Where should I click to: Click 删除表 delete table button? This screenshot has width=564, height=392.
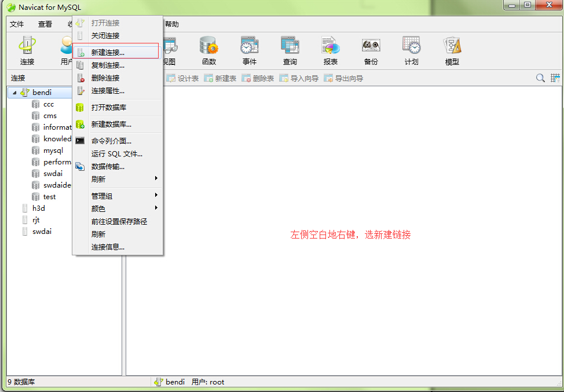click(258, 78)
